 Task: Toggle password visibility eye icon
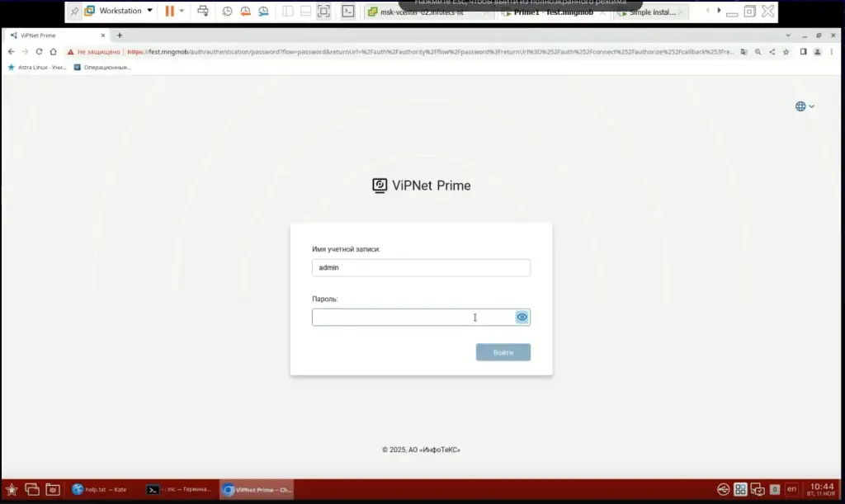[x=522, y=317]
